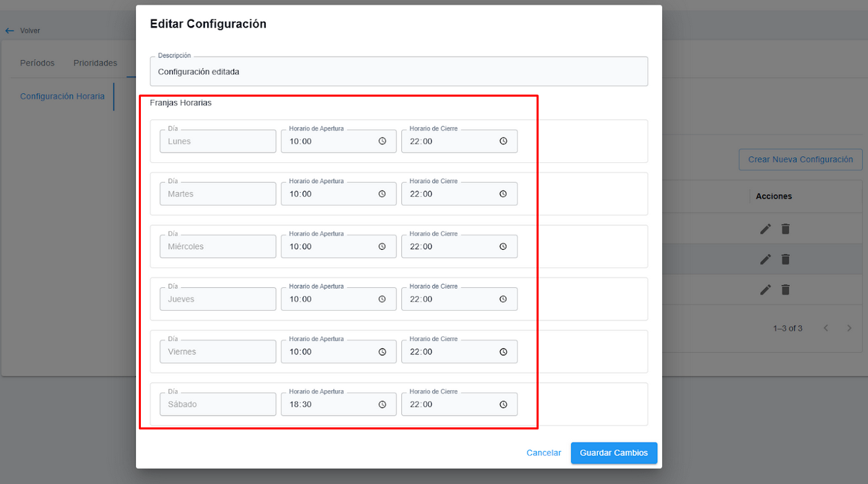
Task: Click Lunes Horario de Cierre field
Action: (x=459, y=141)
